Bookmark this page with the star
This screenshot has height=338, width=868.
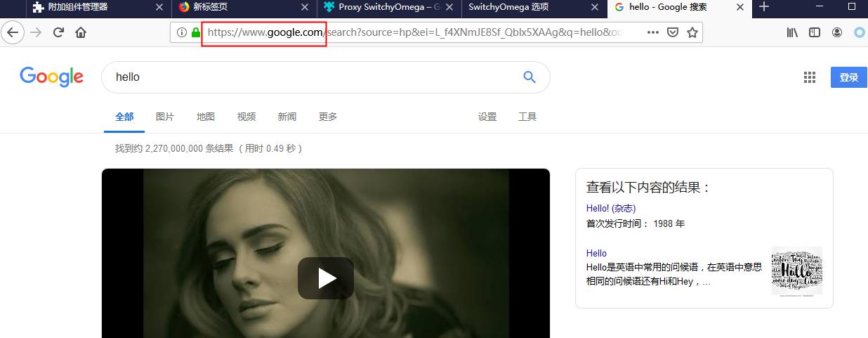(x=692, y=32)
